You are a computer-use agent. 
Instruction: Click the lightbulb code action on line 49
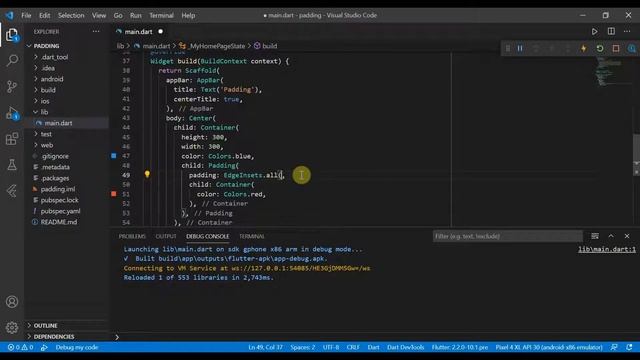click(147, 174)
